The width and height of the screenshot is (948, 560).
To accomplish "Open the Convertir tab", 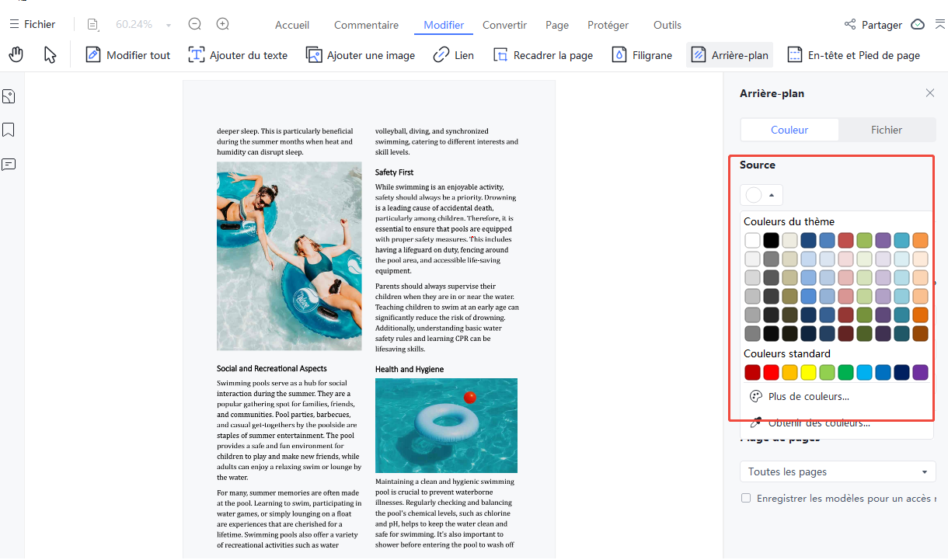I will (x=504, y=25).
